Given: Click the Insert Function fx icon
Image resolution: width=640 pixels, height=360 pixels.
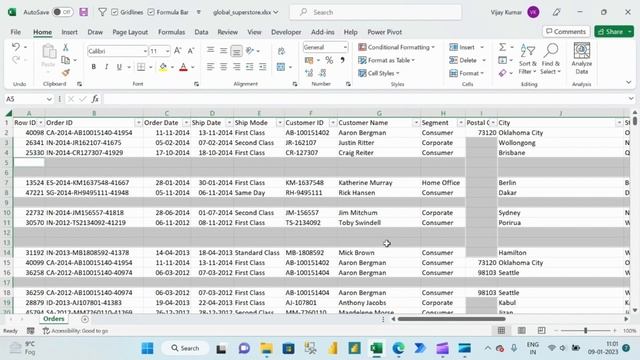Looking at the screenshot, I should pyautogui.click(x=95, y=99).
